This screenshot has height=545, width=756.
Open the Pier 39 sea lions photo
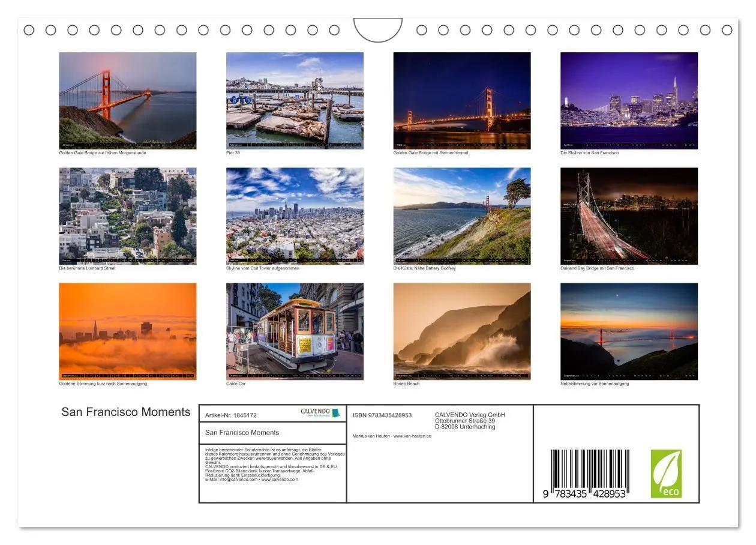(295, 100)
